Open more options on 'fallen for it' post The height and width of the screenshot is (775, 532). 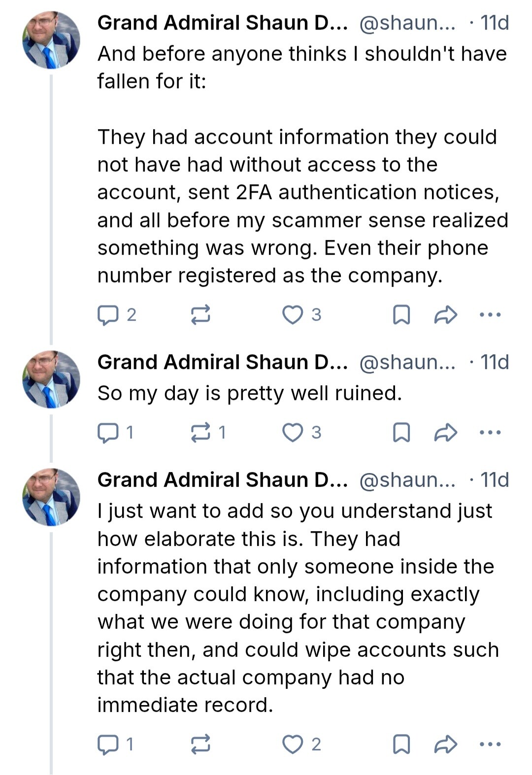490,314
